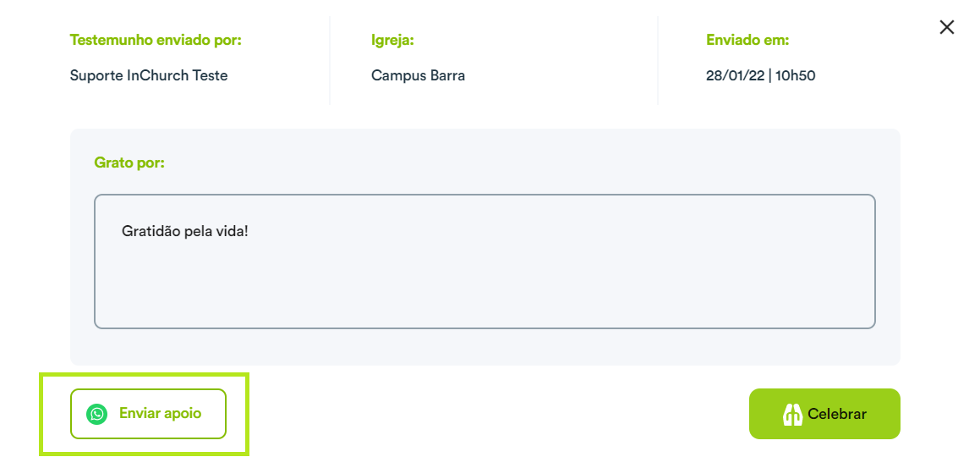The height and width of the screenshot is (468, 980).
Task: Click the date 28/01/22 | 10h50
Action: [x=761, y=75]
